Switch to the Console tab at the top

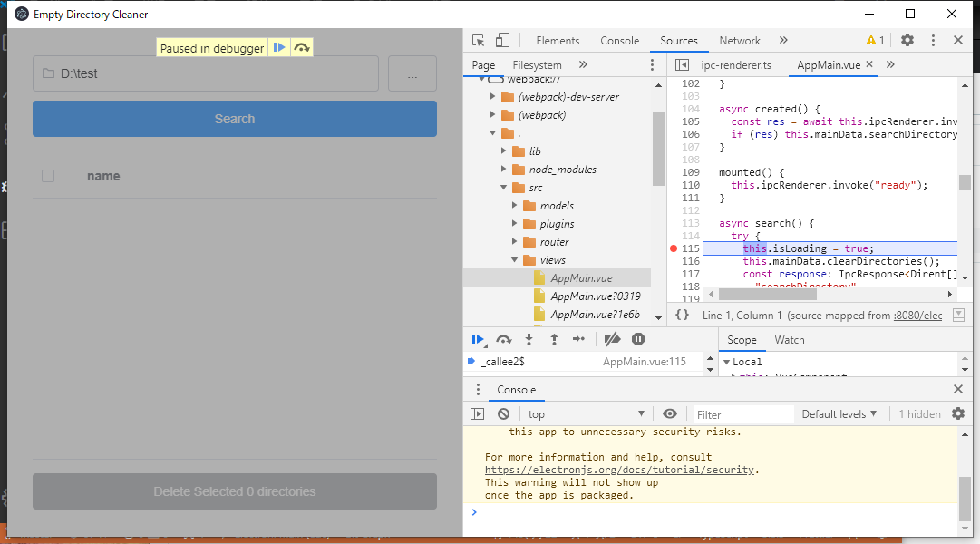(619, 41)
